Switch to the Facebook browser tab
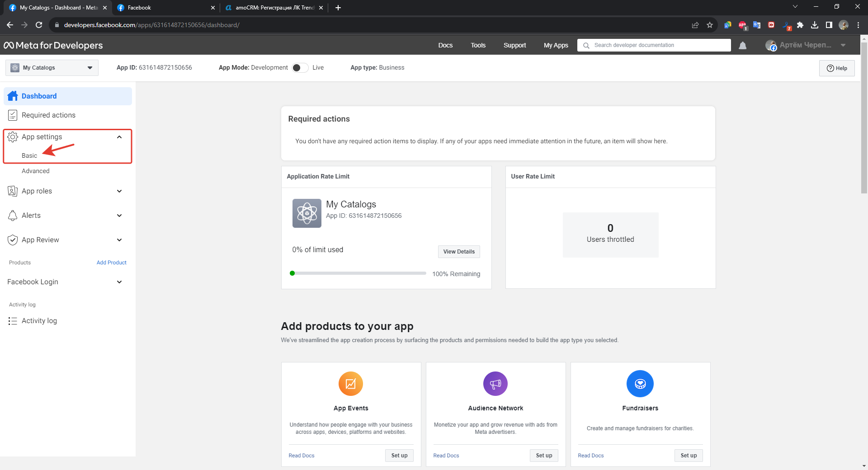 pyautogui.click(x=165, y=8)
